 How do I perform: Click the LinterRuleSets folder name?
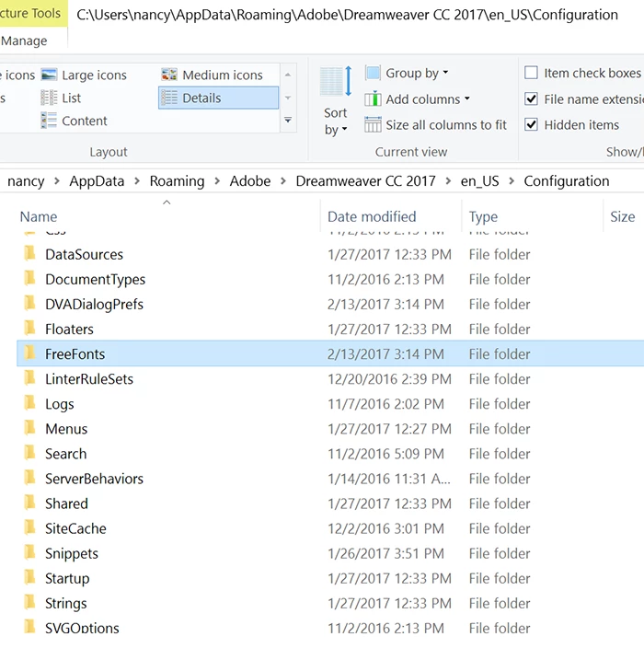[89, 379]
